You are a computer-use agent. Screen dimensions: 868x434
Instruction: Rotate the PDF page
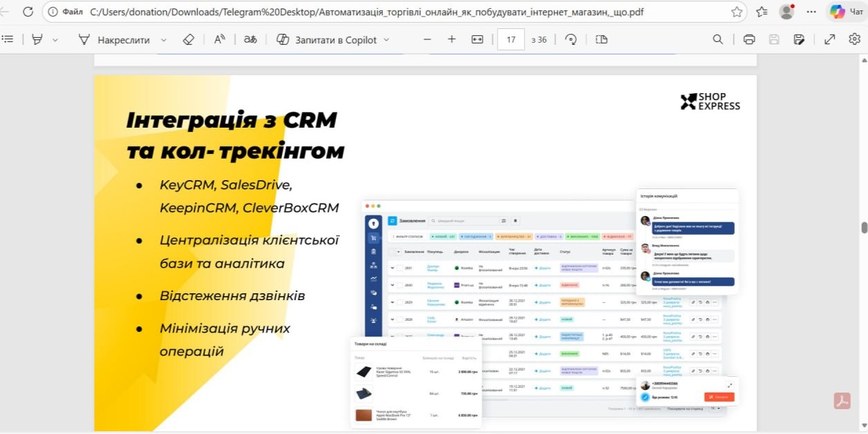pyautogui.click(x=571, y=39)
